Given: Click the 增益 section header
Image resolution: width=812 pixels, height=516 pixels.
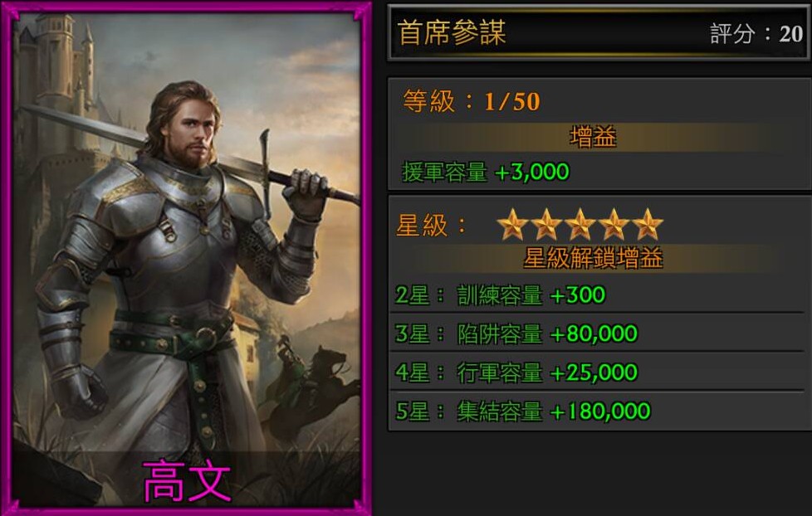Looking at the screenshot, I should pyautogui.click(x=593, y=137).
